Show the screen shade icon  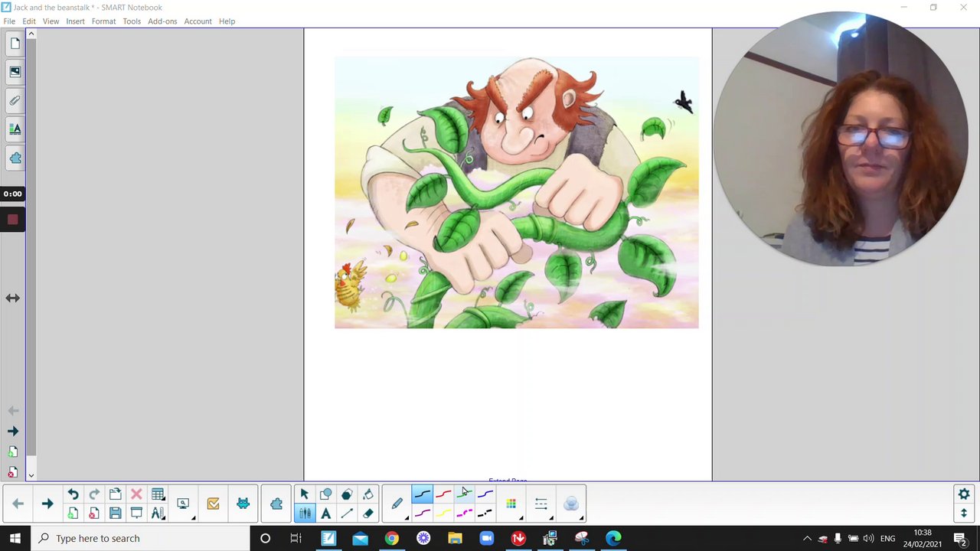(136, 514)
